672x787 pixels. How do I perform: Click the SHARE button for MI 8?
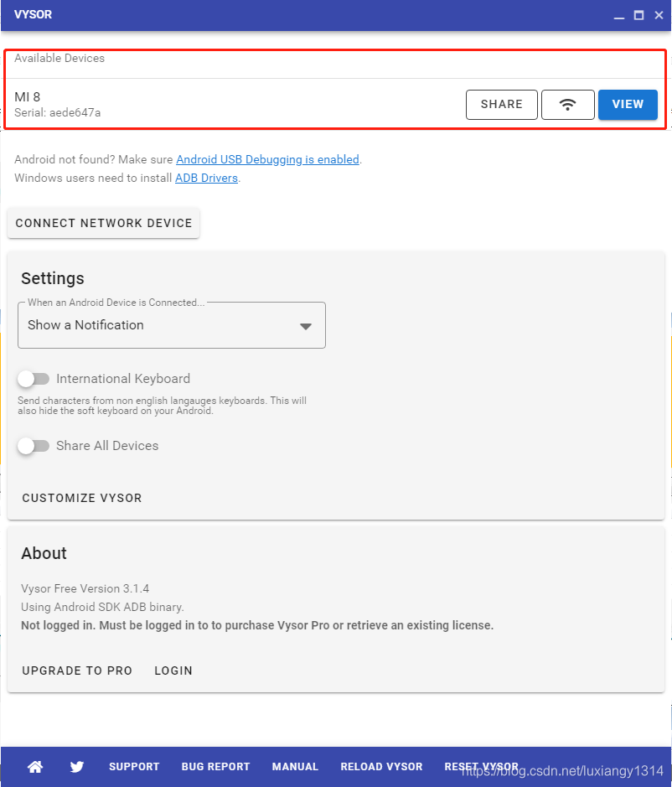pyautogui.click(x=502, y=105)
